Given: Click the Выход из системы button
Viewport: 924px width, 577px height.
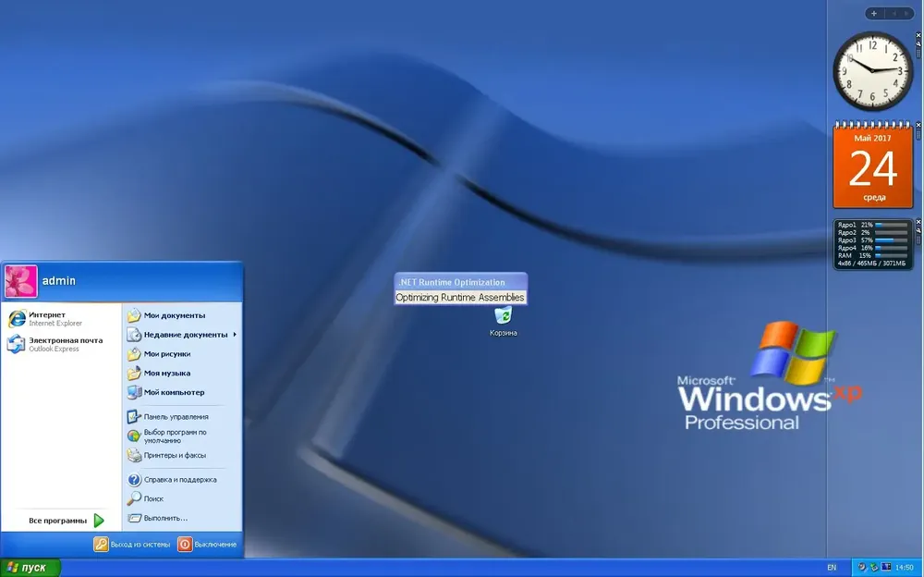Looking at the screenshot, I should 132,544.
